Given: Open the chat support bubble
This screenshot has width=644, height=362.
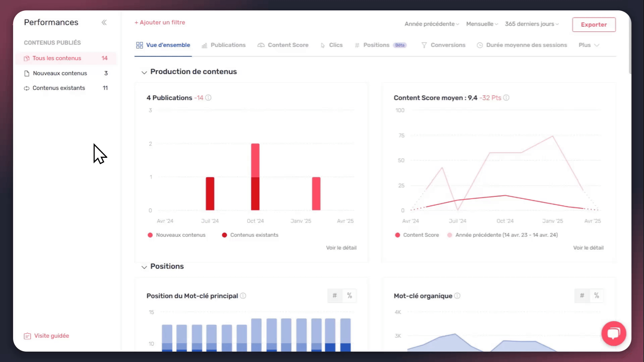Looking at the screenshot, I should [613, 334].
